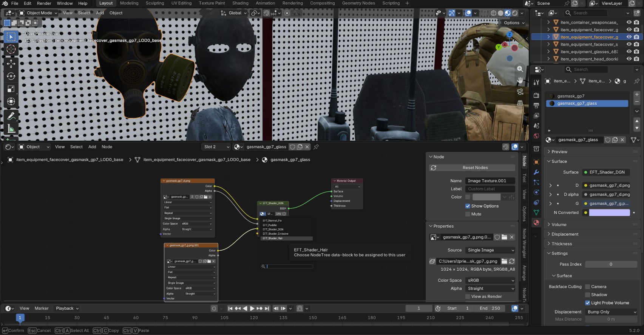Open the viewport Options button
The height and width of the screenshot is (335, 644).
pyautogui.click(x=514, y=23)
